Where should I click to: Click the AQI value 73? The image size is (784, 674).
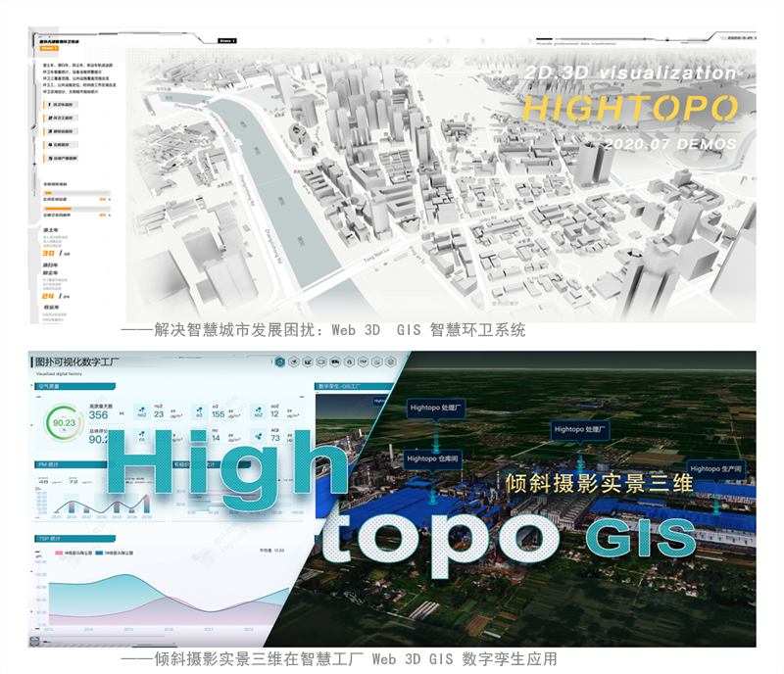click(x=275, y=438)
